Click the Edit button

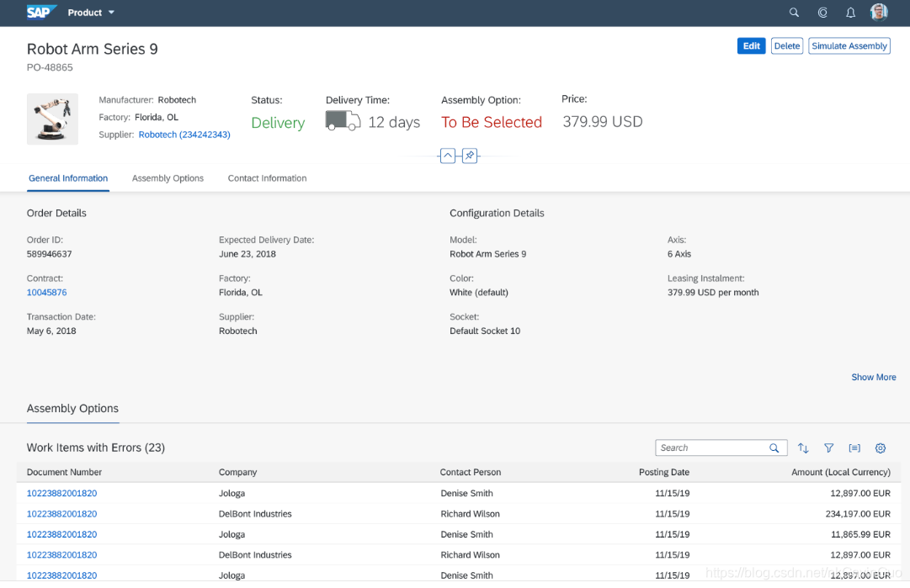[x=751, y=45]
